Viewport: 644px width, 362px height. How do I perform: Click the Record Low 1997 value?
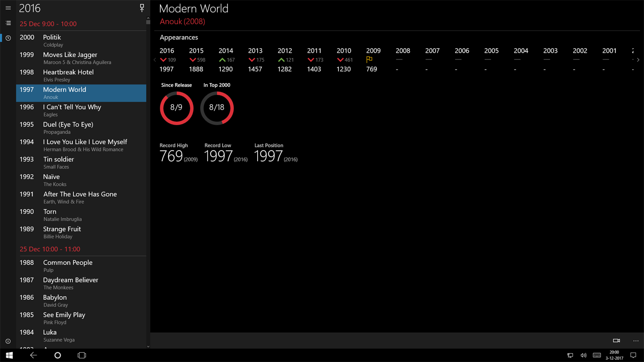(218, 156)
